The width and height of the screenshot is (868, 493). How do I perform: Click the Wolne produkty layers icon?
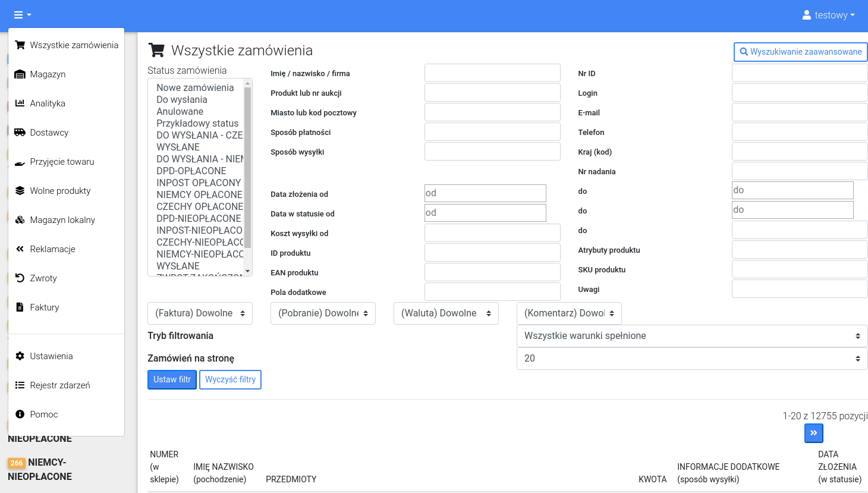coord(20,191)
